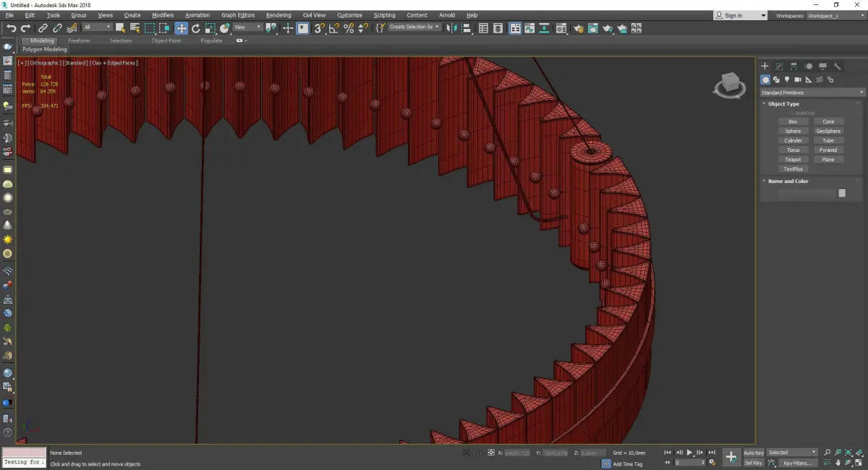The width and height of the screenshot is (868, 470).
Task: Click the Undo arrow icon
Action: 11,28
